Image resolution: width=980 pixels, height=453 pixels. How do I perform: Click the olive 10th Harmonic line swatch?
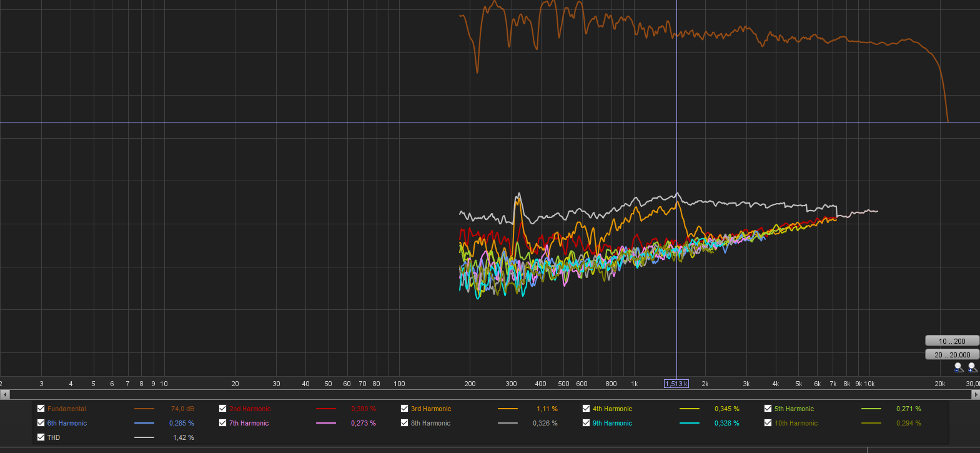[871, 423]
